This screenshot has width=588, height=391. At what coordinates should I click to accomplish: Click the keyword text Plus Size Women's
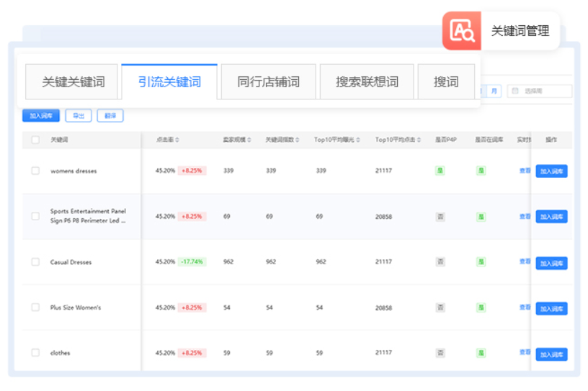click(x=76, y=307)
